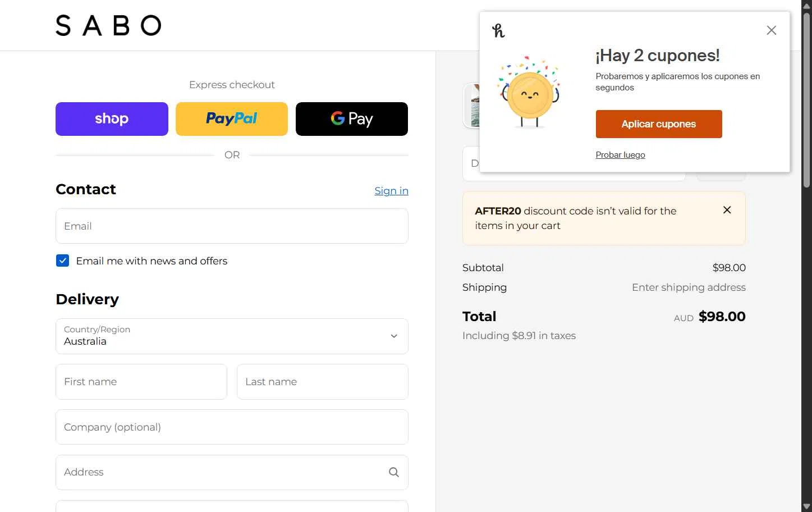Uncheck Email me with news and offers

(62, 260)
